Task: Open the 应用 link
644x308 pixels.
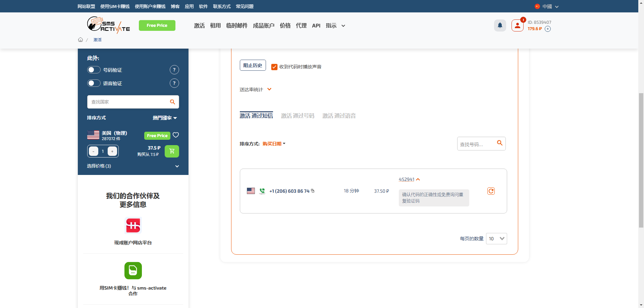Action: (189, 6)
